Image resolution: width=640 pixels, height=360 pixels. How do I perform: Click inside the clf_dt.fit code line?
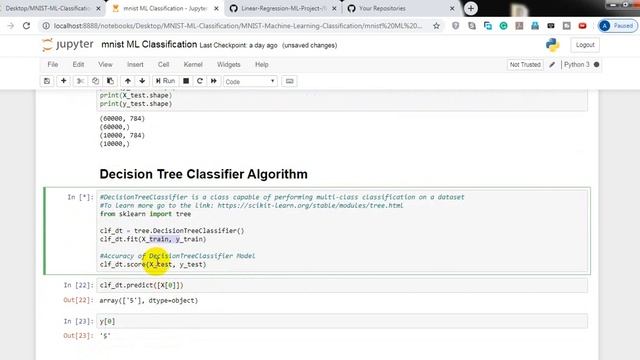tap(153, 239)
